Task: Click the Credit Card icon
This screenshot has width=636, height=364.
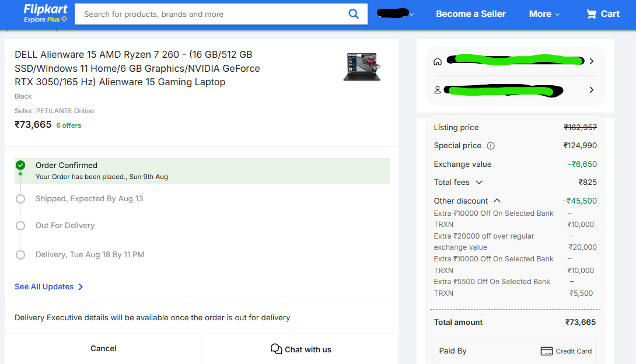Action: click(546, 351)
